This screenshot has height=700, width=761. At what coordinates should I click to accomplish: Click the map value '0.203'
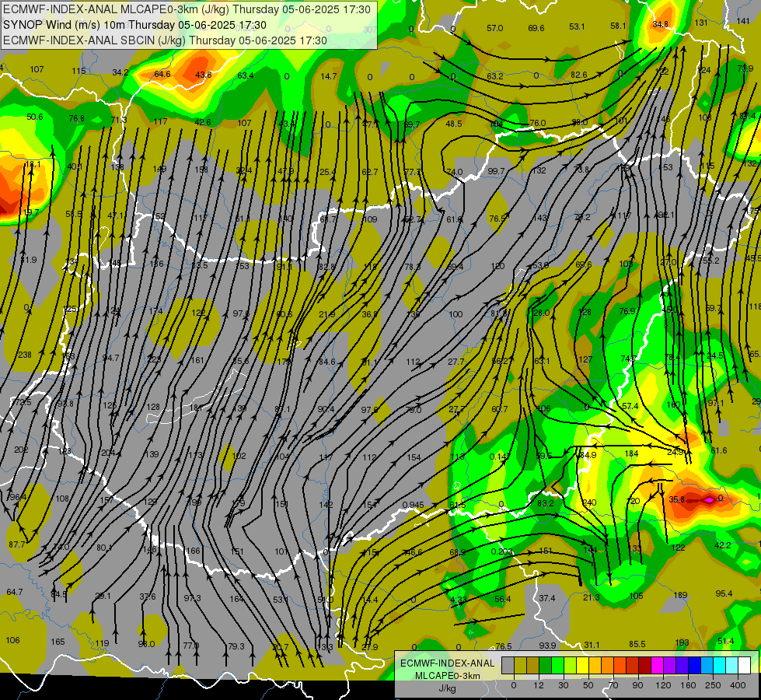coord(501,551)
